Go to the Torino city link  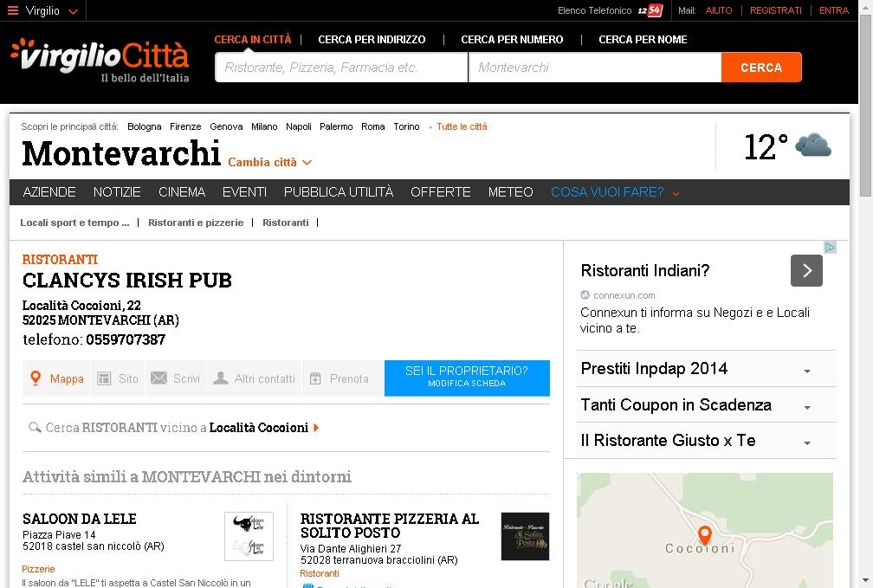tap(406, 126)
